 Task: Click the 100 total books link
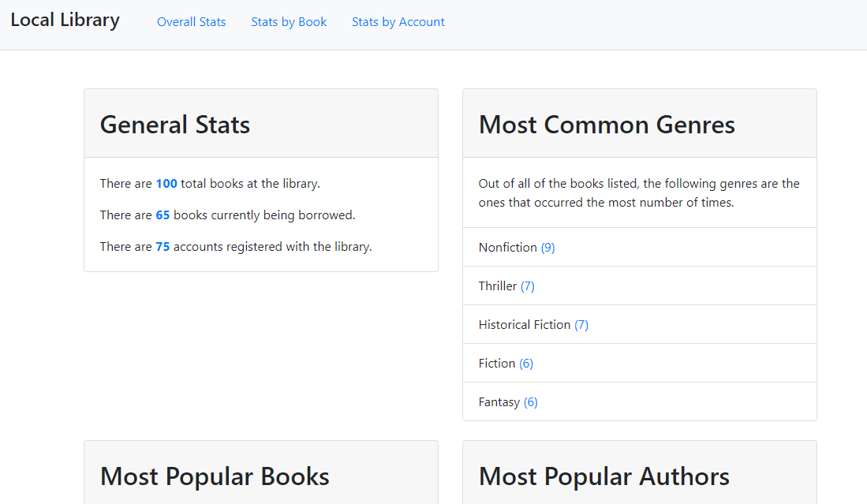point(166,183)
